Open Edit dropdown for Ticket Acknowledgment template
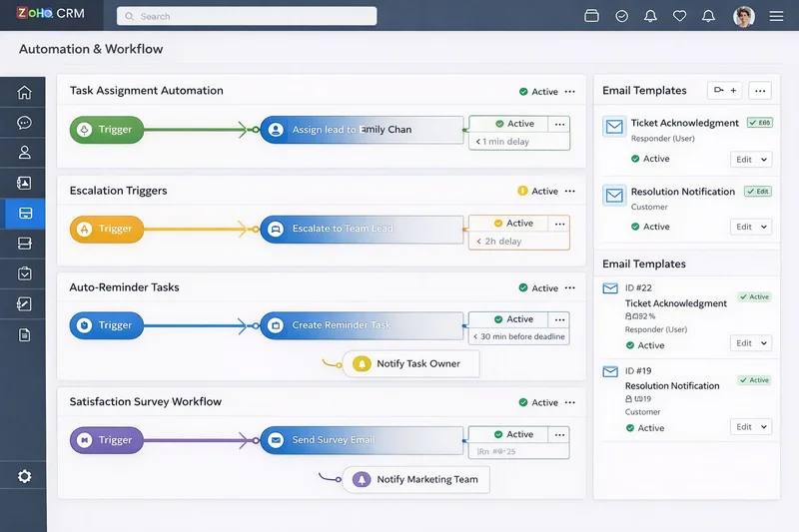 [751, 160]
